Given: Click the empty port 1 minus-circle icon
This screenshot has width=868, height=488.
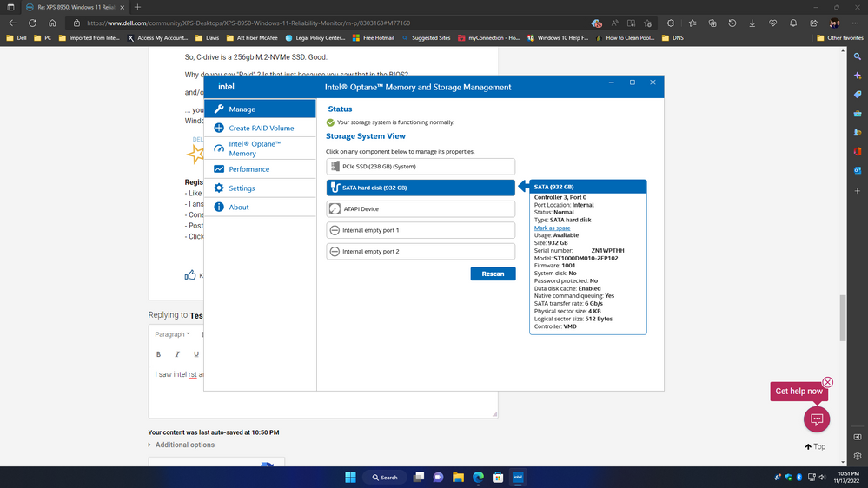Looking at the screenshot, I should (x=335, y=230).
